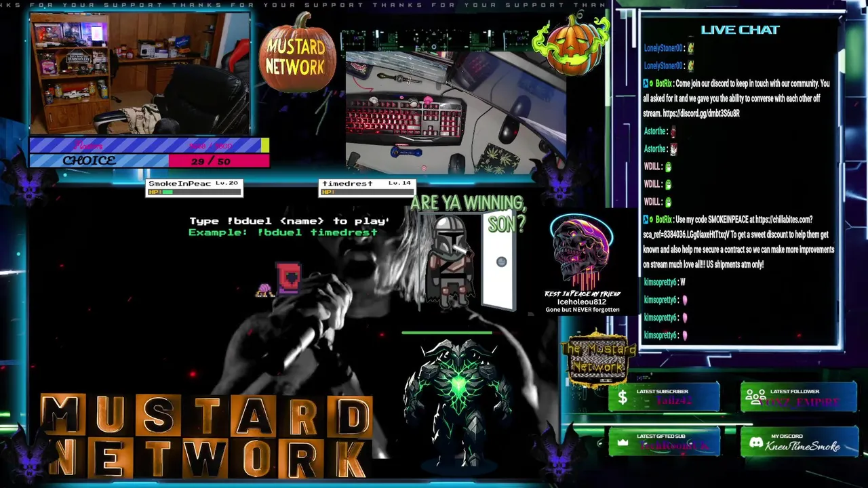Click the 'Example: !bduel timedrest' text
Screen dimensions: 868x488
[283, 232]
